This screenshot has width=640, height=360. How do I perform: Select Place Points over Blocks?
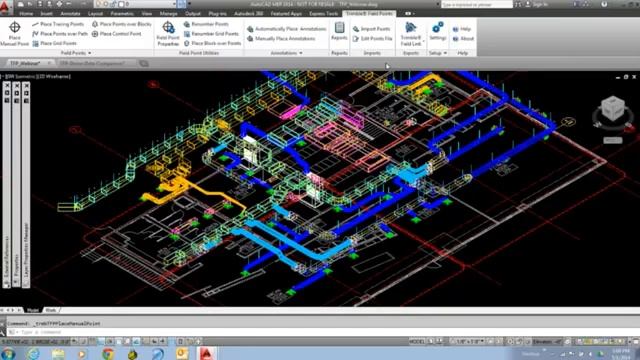click(121, 24)
